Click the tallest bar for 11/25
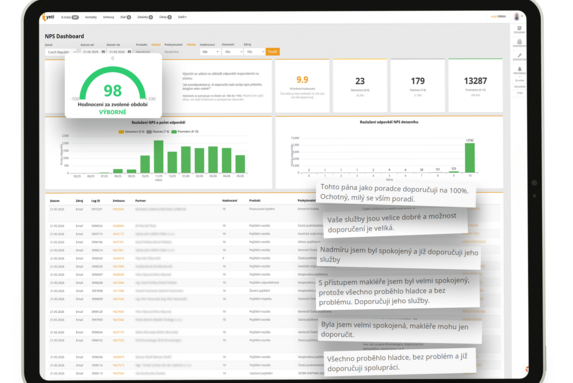573x383 pixels. (x=159, y=157)
